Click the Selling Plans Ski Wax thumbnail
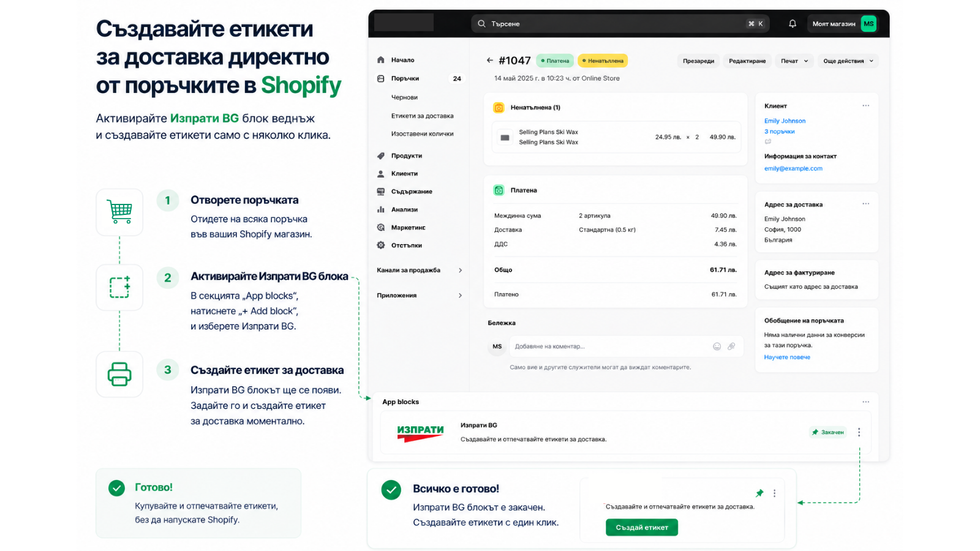Image resolution: width=980 pixels, height=551 pixels. [505, 138]
